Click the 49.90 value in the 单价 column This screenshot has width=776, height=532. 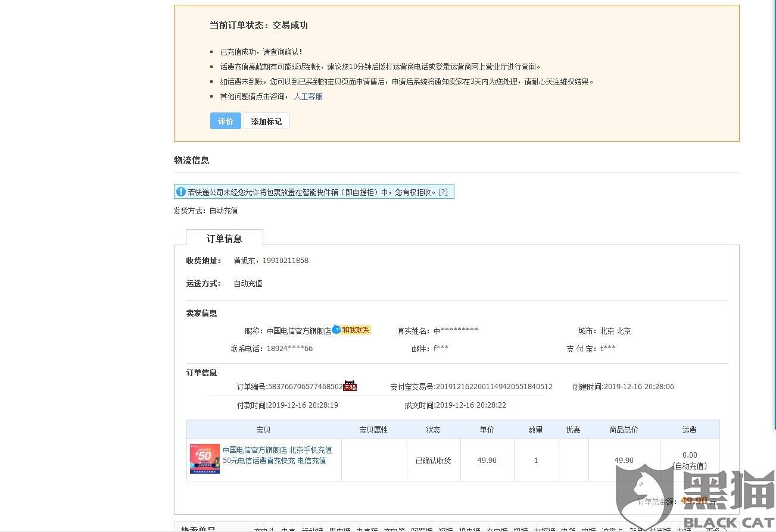pos(487,461)
